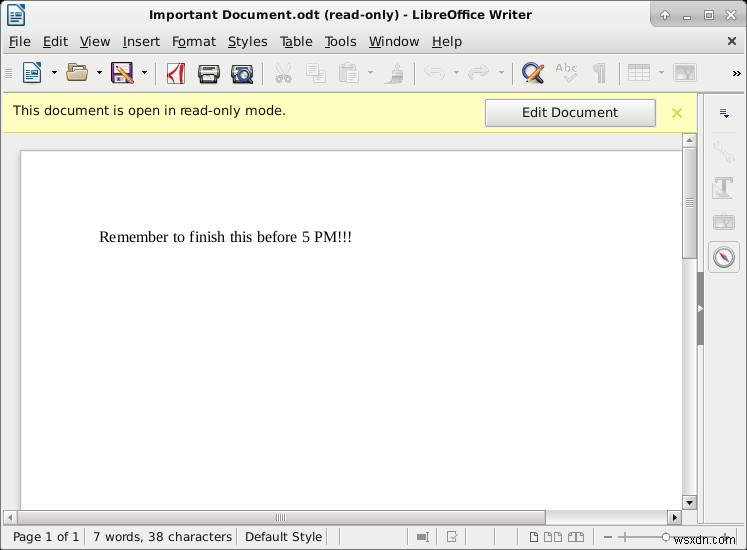Show more toolbar items with double chevron
Screen dimensions: 747x550
click(x=737, y=73)
